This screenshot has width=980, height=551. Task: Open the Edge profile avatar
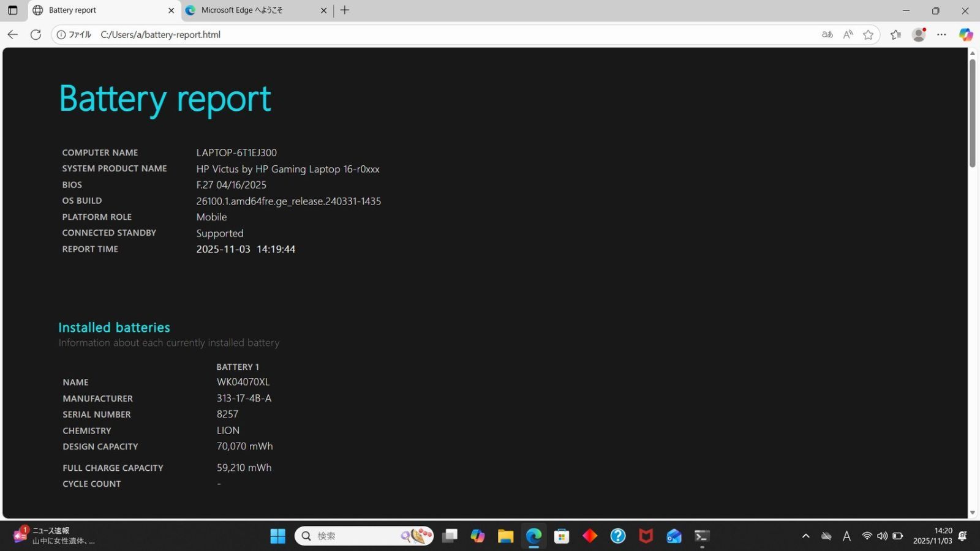(x=918, y=35)
